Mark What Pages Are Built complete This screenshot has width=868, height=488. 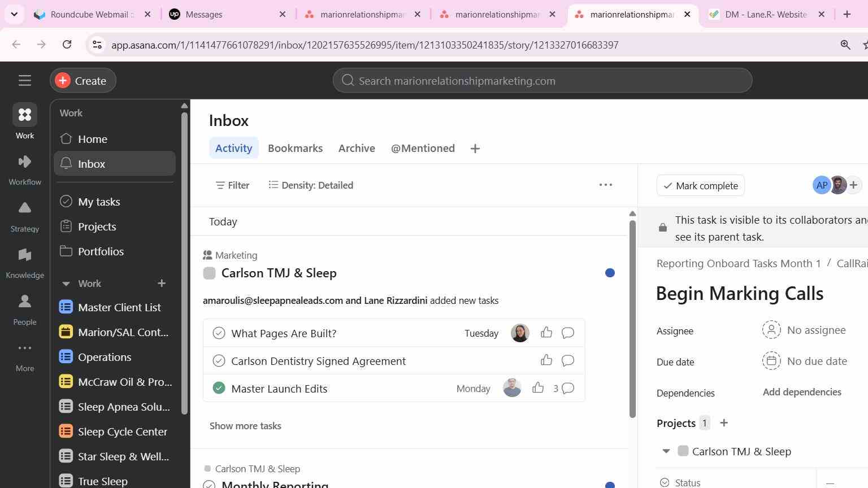point(219,333)
